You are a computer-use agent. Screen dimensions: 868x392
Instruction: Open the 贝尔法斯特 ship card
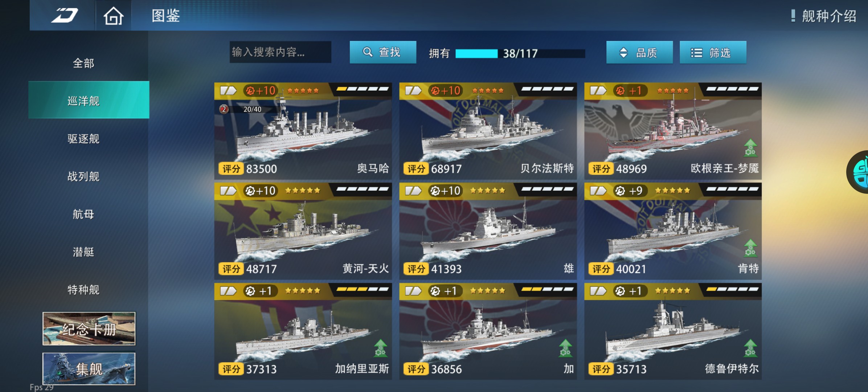point(488,131)
